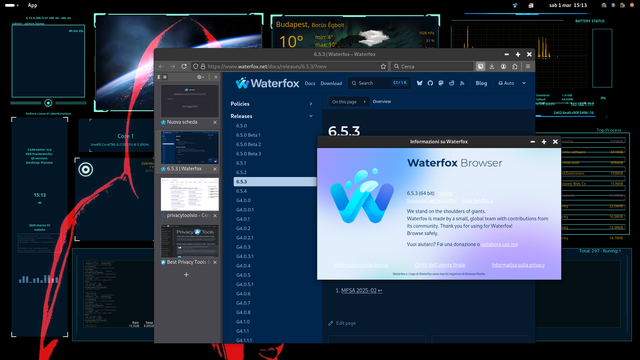The width and height of the screenshot is (640, 360).
Task: Open release 6.5.1 in docs sidebar
Action: [241, 163]
